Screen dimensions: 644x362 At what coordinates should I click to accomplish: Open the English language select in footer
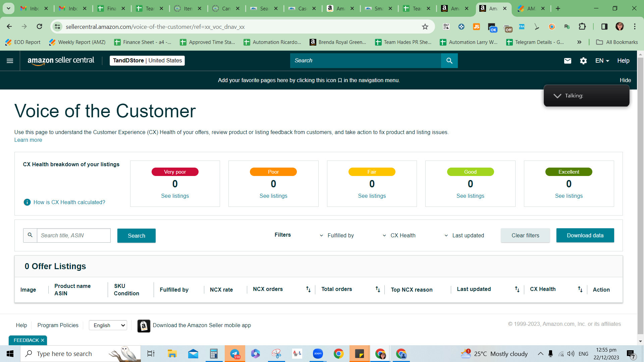pyautogui.click(x=108, y=325)
